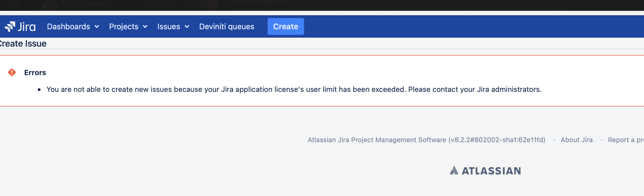
Task: Select Deviniti queues in the navigation bar
Action: (226, 26)
